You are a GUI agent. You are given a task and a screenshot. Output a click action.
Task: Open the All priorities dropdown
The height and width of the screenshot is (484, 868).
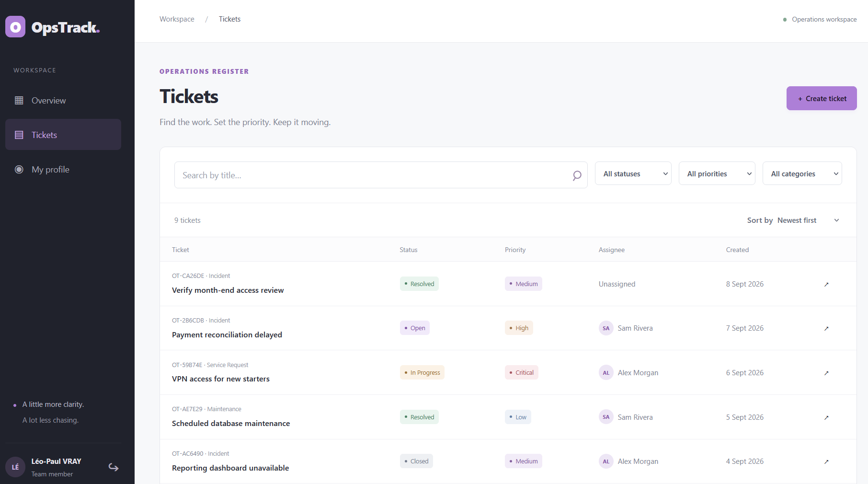point(717,173)
